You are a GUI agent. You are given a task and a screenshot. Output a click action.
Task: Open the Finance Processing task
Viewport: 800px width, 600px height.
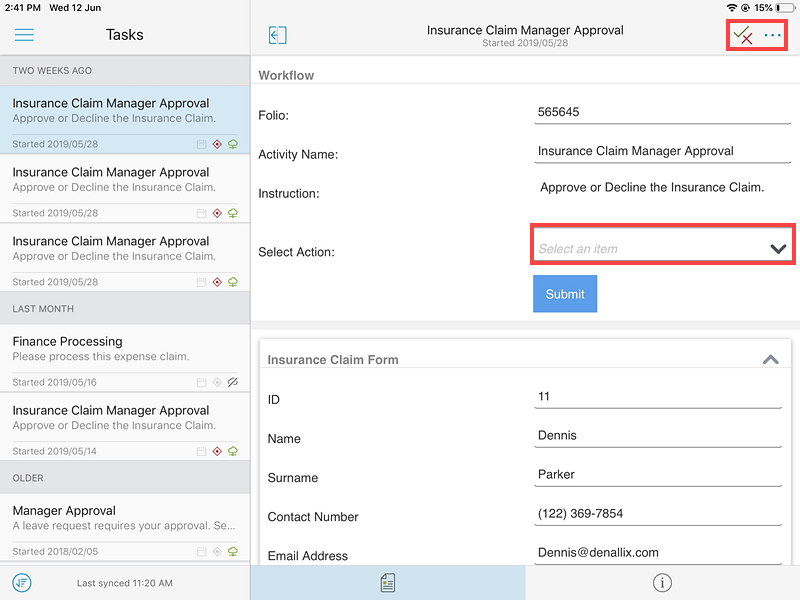click(125, 358)
